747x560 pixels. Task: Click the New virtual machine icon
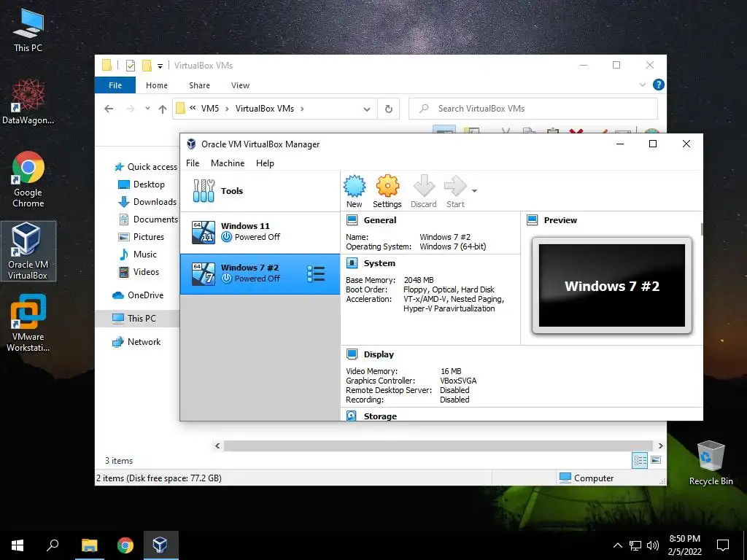tap(355, 192)
